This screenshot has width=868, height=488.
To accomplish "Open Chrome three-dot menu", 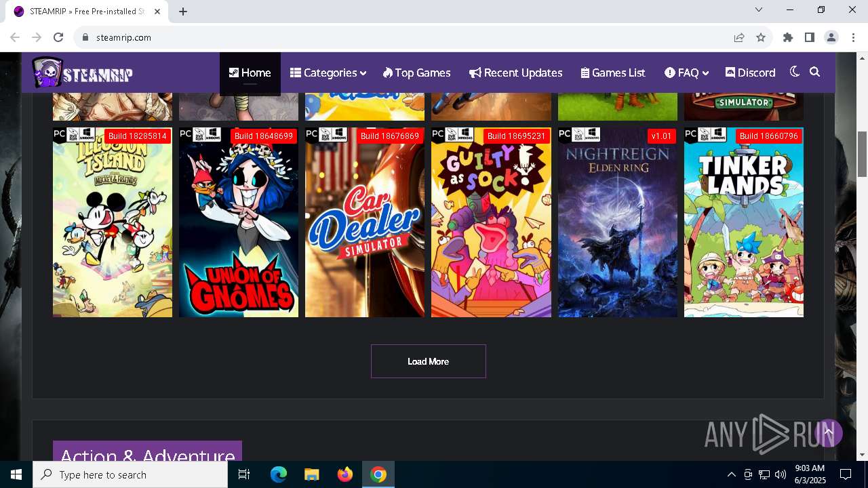I will point(853,37).
